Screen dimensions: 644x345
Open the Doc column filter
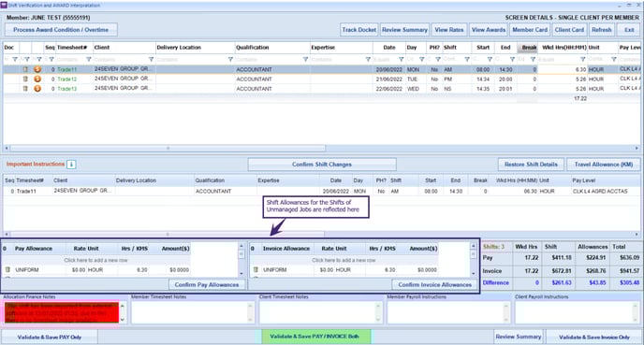[15, 60]
